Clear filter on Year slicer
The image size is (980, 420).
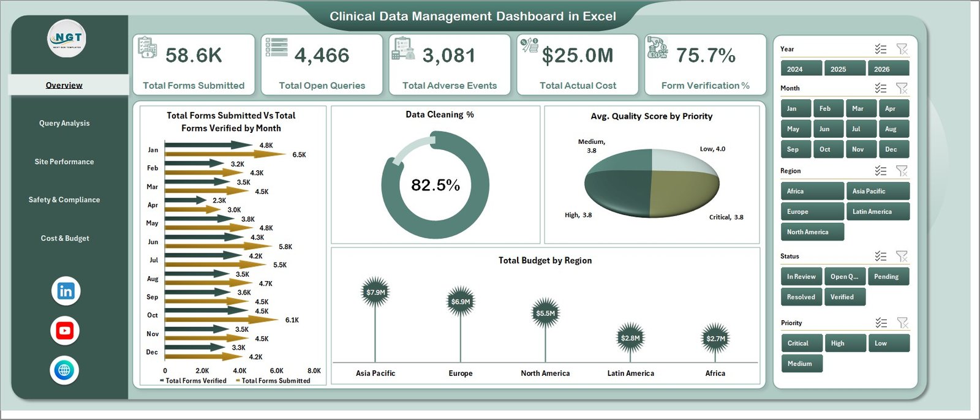[902, 49]
